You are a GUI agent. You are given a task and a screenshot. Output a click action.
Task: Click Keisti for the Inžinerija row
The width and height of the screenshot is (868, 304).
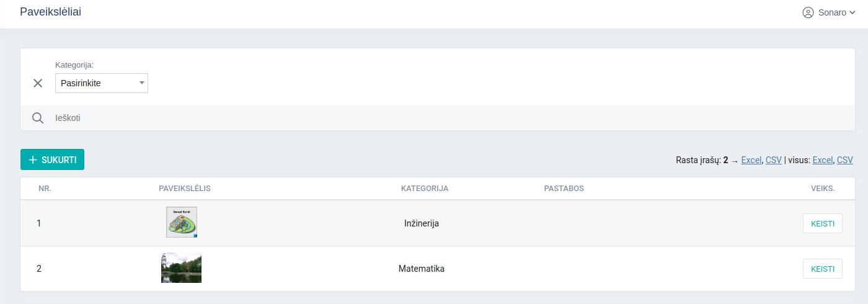[822, 223]
